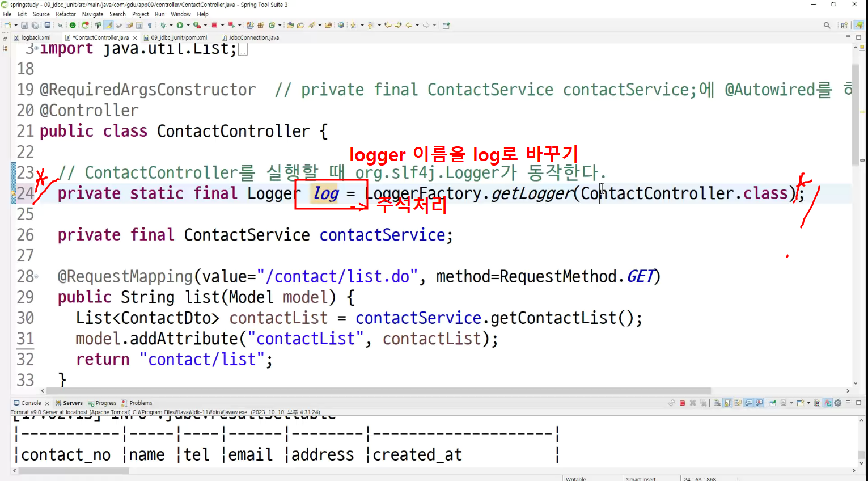This screenshot has height=481, width=868.
Task: Minimize the Console view panel
Action: click(x=848, y=402)
